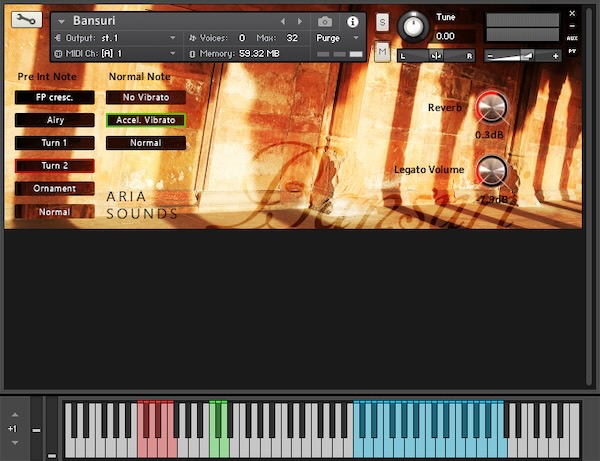This screenshot has height=461, width=600.
Task: Click the Reverb value 0.3dB text
Action: pos(489,135)
